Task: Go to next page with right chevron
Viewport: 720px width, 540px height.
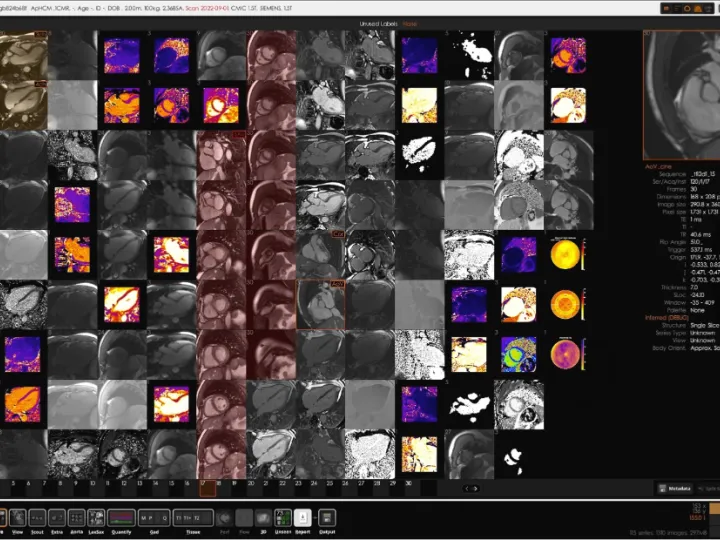Action: [x=476, y=489]
